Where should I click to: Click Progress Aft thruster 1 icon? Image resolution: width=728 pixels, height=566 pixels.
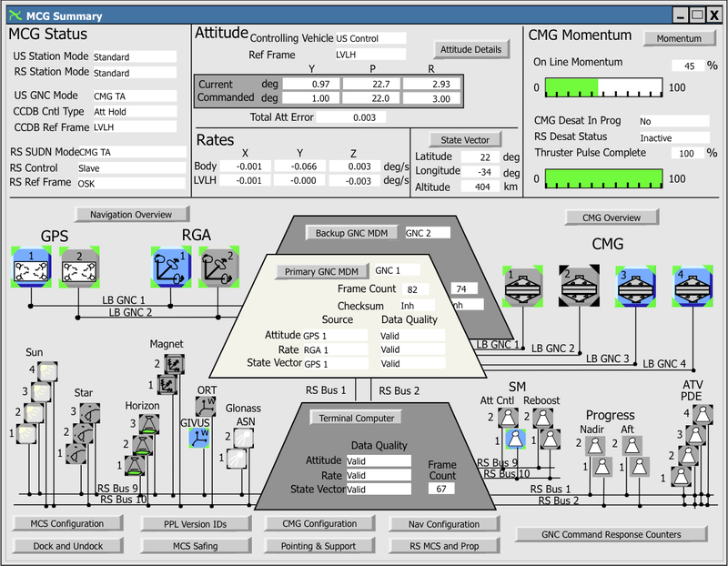(x=640, y=467)
